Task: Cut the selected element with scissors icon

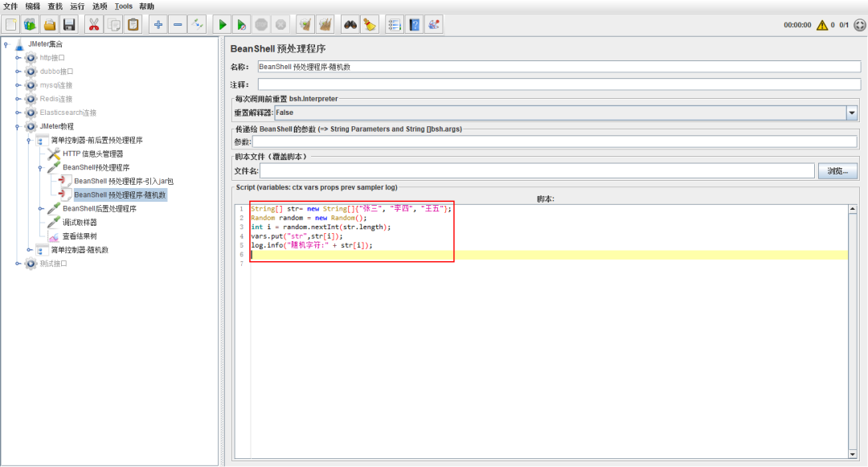Action: coord(94,24)
